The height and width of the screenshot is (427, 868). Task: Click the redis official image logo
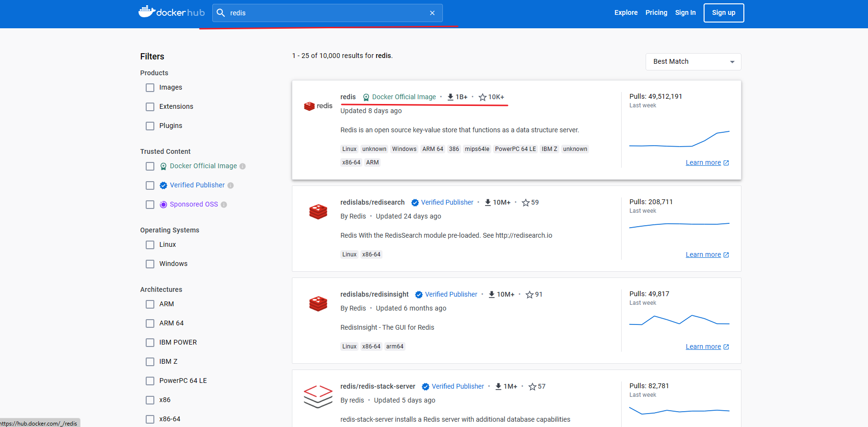318,106
